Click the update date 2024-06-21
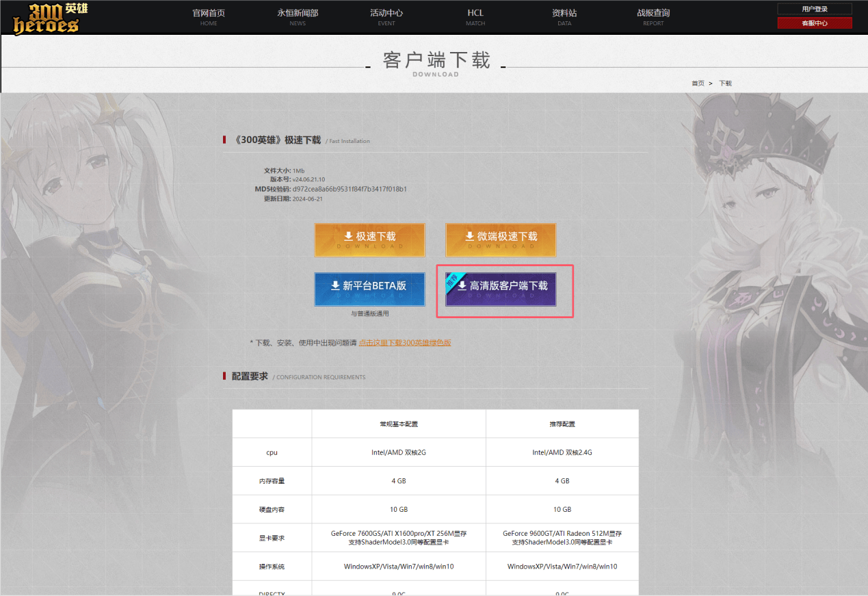 pos(307,198)
